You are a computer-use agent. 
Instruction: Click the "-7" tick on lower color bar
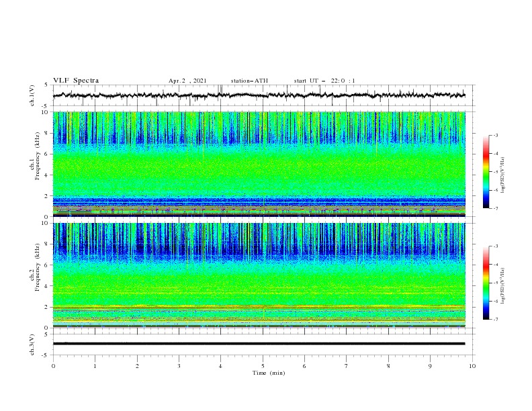pyautogui.click(x=495, y=320)
